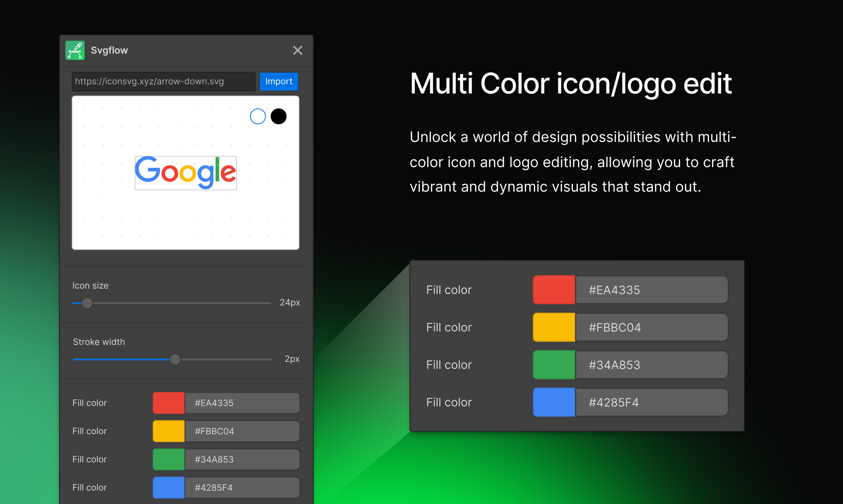Click the Svgflow title text
The image size is (843, 504).
point(110,50)
